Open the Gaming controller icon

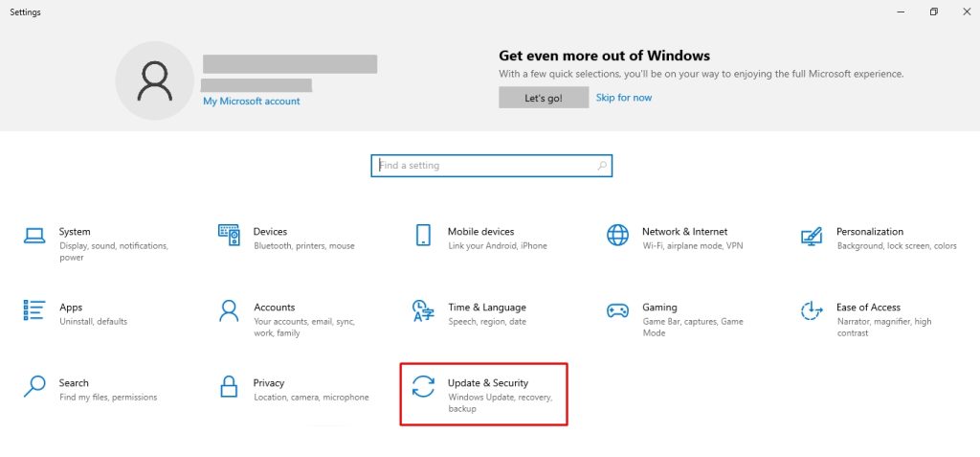(617, 310)
